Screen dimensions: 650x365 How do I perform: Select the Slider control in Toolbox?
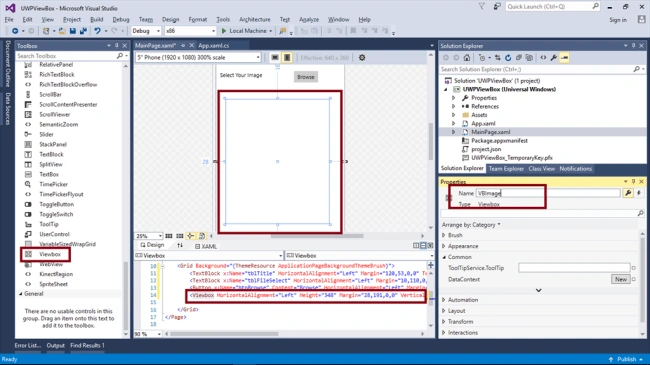46,134
